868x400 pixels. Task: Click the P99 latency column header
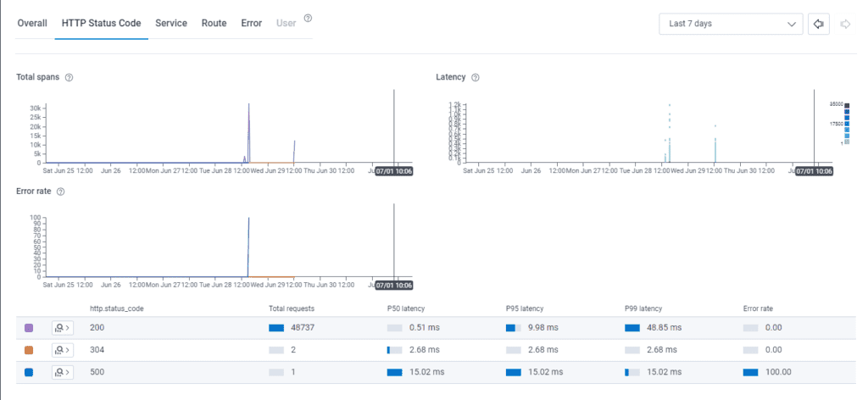643,308
